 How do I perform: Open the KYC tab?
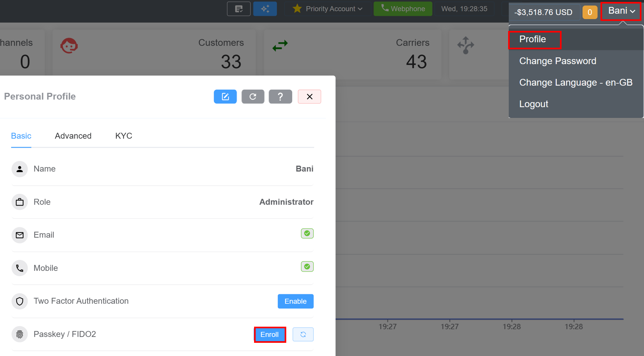(x=124, y=136)
